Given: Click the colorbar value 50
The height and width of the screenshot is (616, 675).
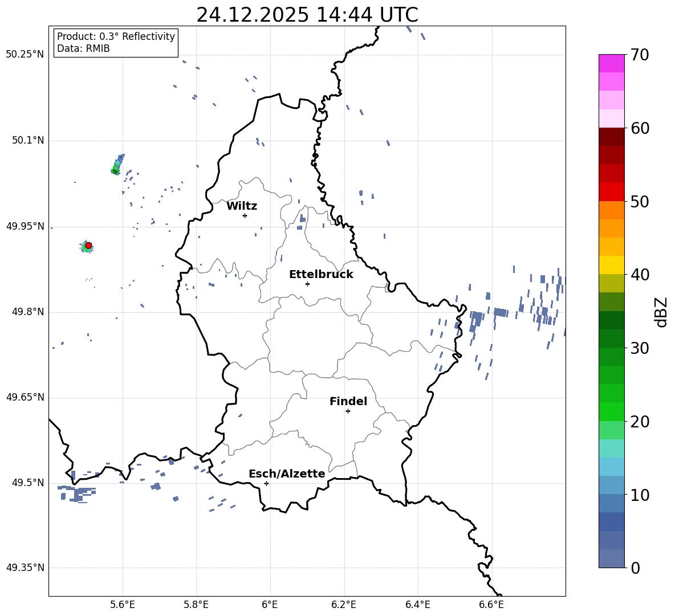Looking at the screenshot, I should coord(640,201).
